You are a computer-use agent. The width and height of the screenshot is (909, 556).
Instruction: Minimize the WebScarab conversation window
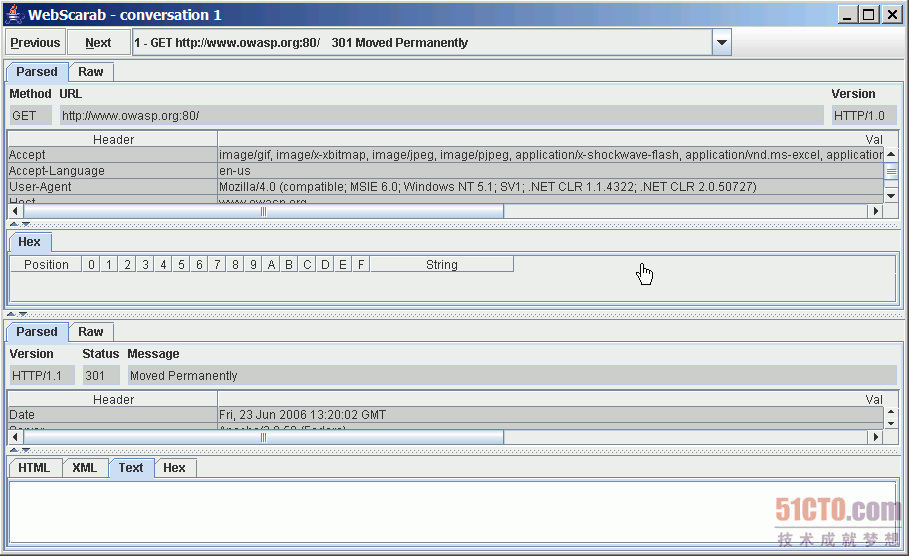click(848, 14)
